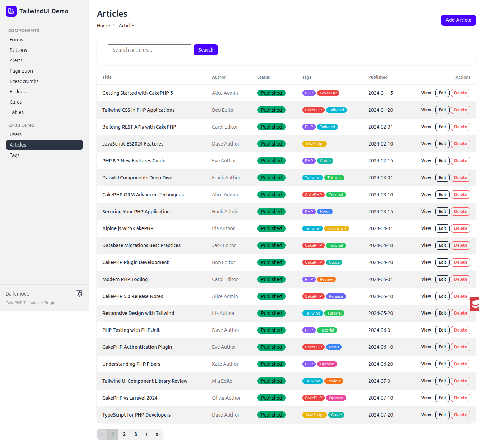Edit the Alpine.js with CakePHP article
479x448 pixels.
(x=442, y=228)
